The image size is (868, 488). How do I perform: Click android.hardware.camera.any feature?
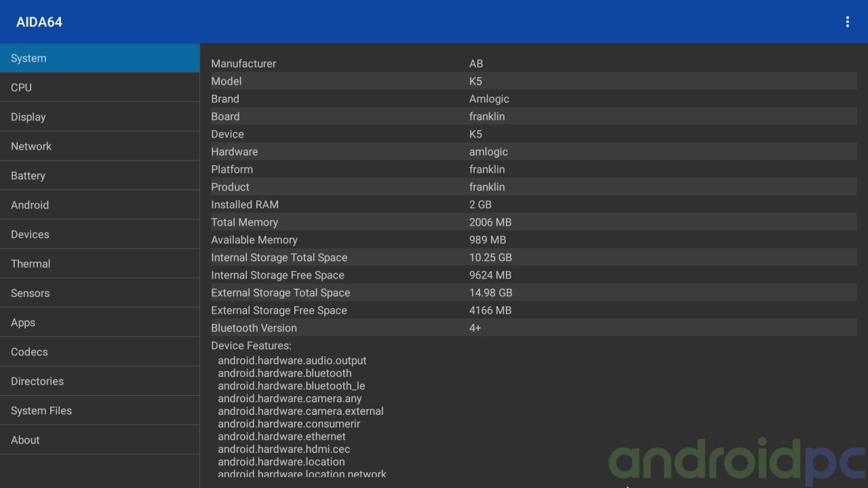coord(290,399)
